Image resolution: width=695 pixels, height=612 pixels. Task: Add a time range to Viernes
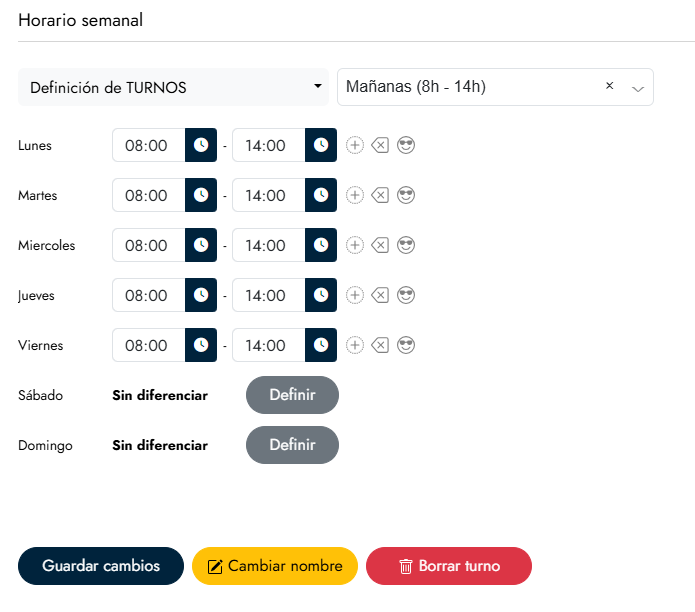pos(355,345)
